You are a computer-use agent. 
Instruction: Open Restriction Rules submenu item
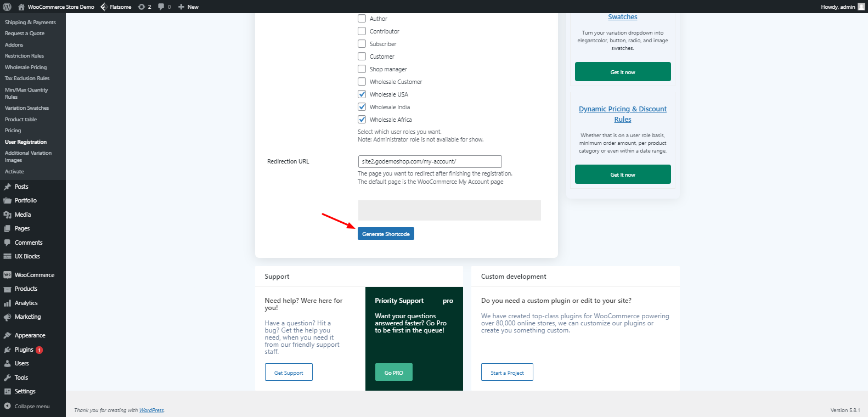(x=24, y=56)
